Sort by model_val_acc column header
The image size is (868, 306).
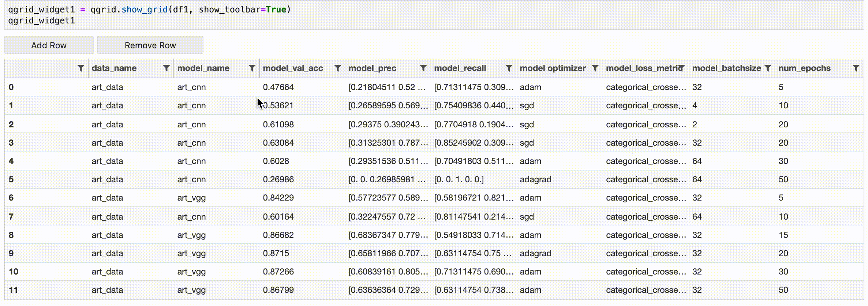pyautogui.click(x=293, y=68)
